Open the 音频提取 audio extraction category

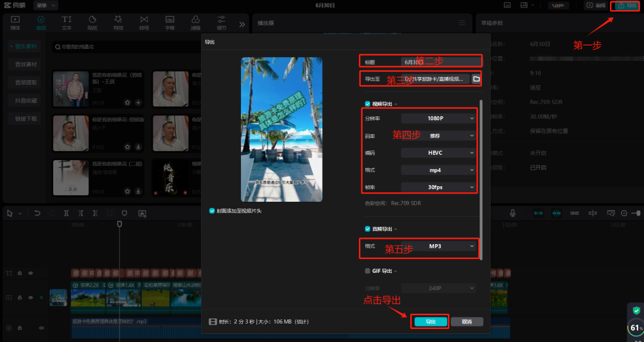[x=26, y=82]
